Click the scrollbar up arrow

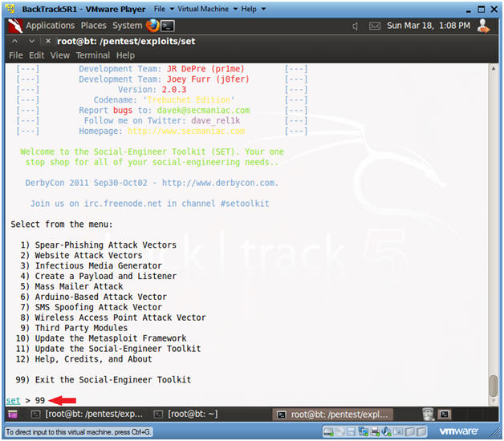pos(494,68)
